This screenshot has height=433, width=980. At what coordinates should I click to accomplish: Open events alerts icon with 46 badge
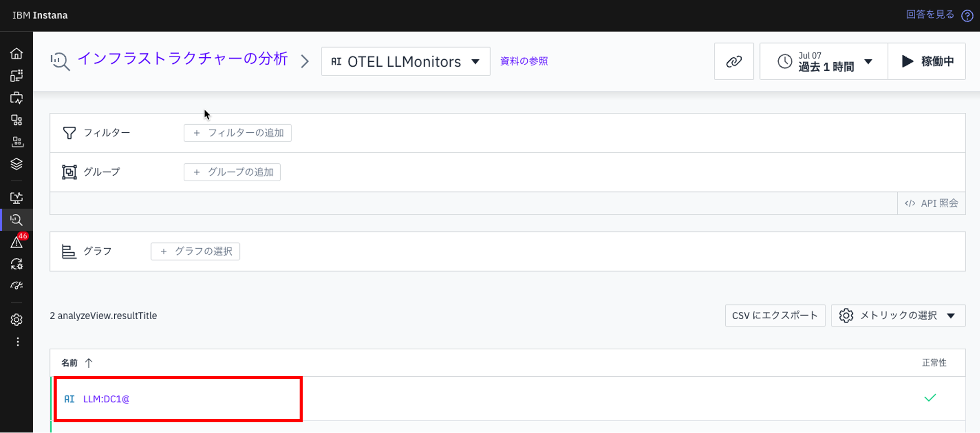16,242
